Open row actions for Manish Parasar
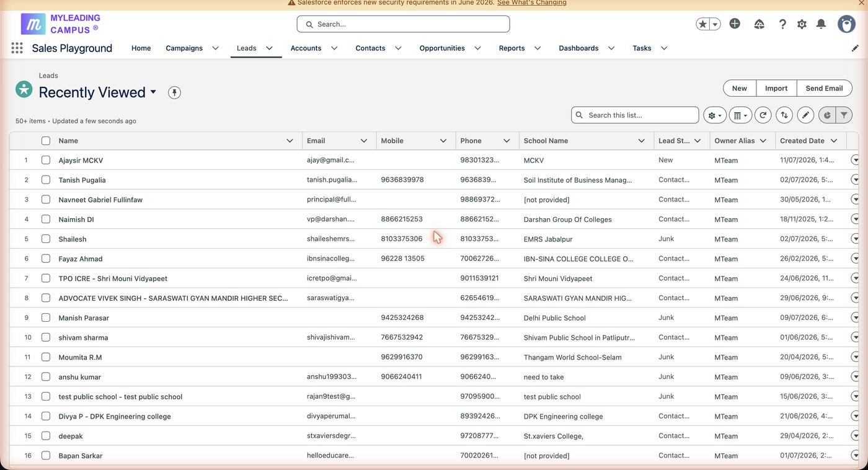 coord(856,317)
